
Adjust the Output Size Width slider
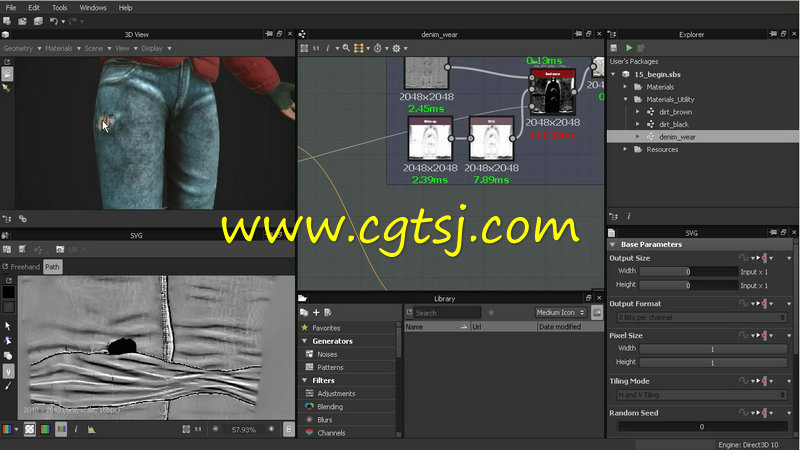[x=689, y=271]
